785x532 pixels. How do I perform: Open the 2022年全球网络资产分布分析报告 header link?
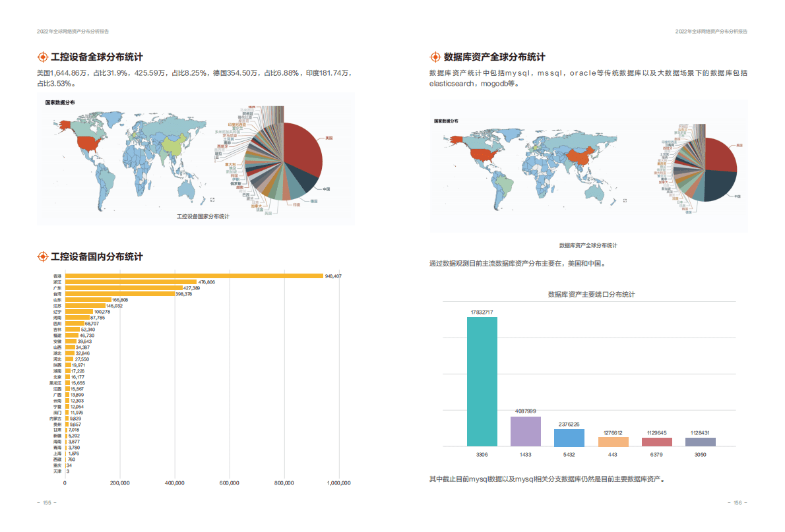(73, 30)
